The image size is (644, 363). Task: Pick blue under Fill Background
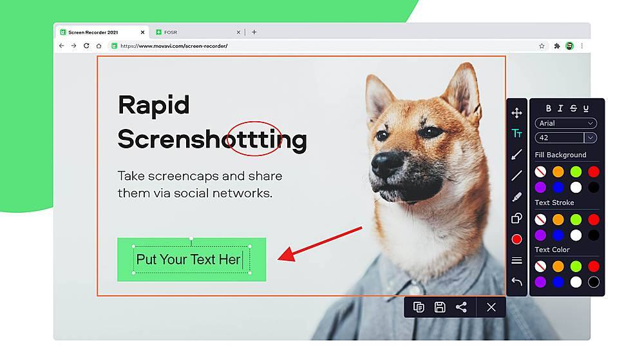[x=558, y=188]
